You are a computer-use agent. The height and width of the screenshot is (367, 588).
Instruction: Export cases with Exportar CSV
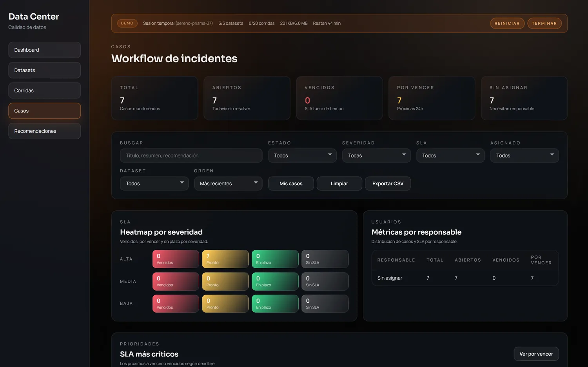(388, 183)
